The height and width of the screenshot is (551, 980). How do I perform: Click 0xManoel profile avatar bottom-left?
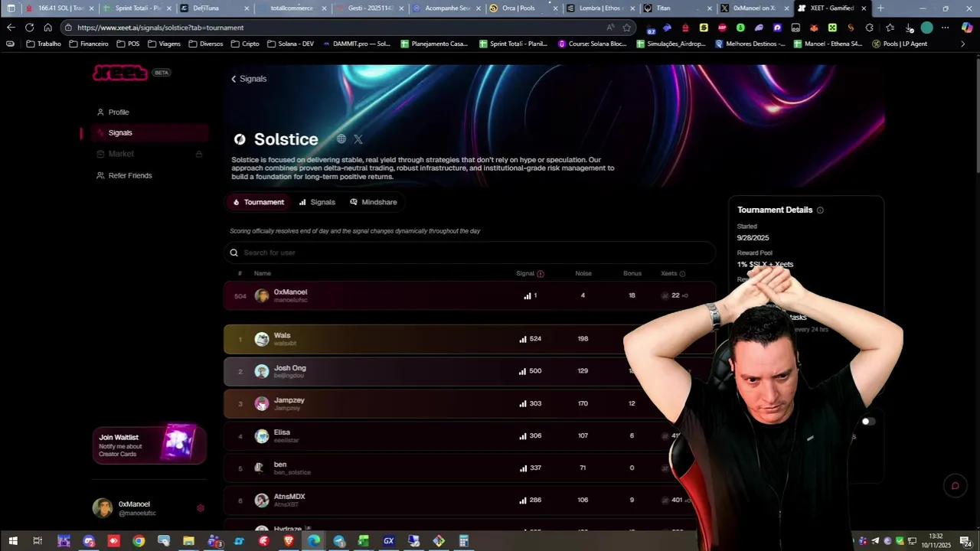103,508
